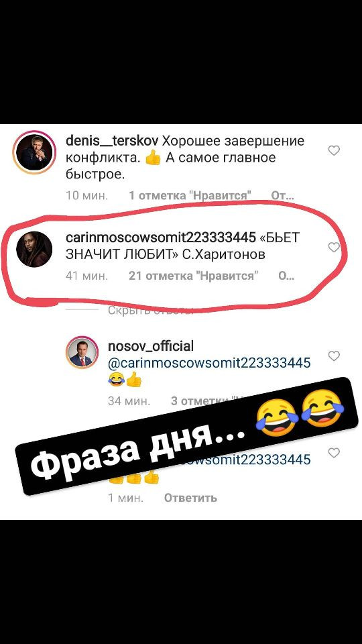The height and width of the screenshot is (644, 362).
Task: Open carinmoscowsomit223333445 profile avatar
Action: (35, 249)
